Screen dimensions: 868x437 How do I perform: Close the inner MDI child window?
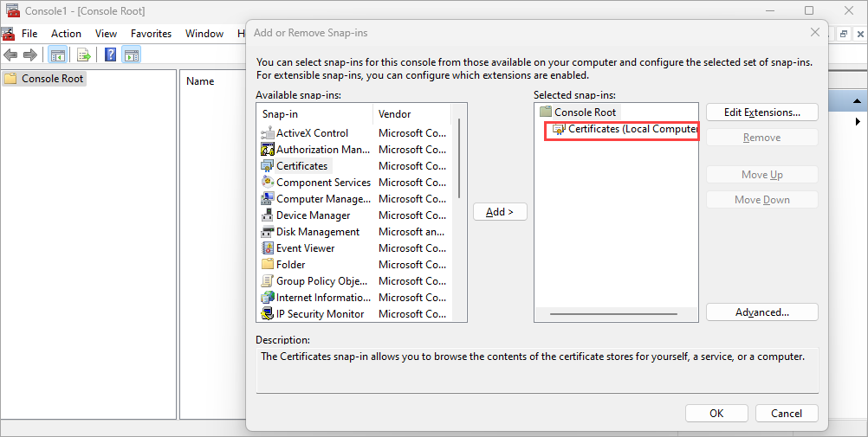(858, 34)
